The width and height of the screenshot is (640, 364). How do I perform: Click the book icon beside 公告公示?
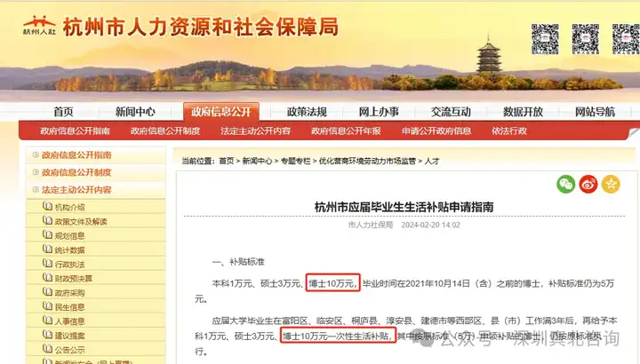pos(47,349)
